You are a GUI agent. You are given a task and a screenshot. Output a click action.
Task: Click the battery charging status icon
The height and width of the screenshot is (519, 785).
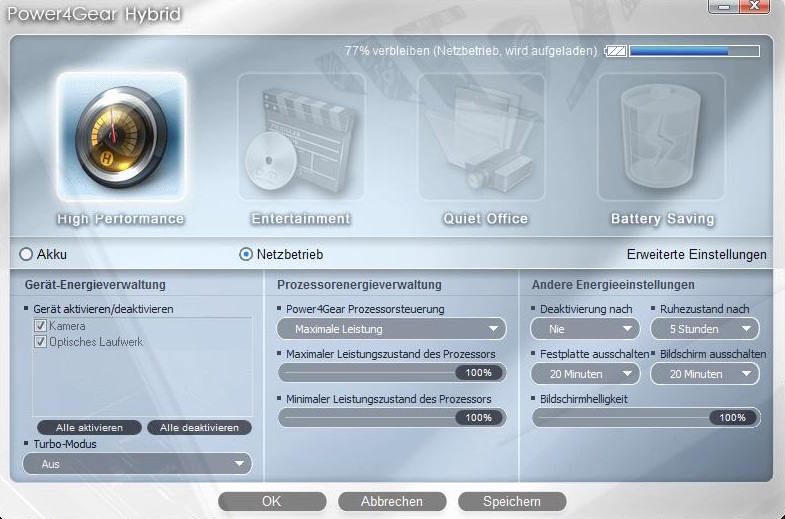pos(616,51)
